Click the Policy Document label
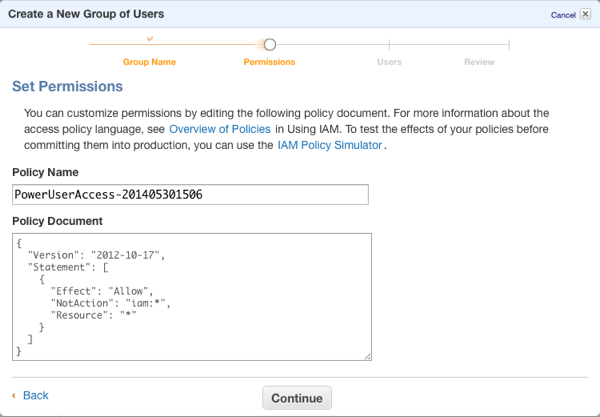 click(x=57, y=221)
